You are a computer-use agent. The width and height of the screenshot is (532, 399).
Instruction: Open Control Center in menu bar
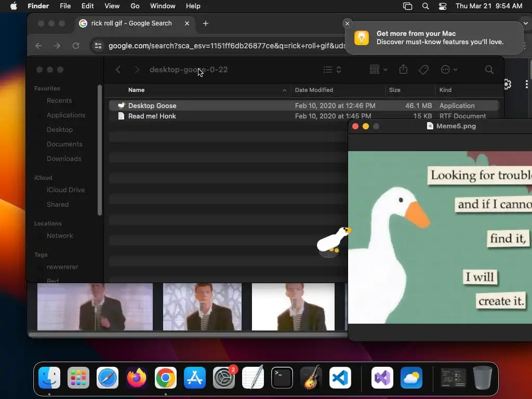coord(443,6)
